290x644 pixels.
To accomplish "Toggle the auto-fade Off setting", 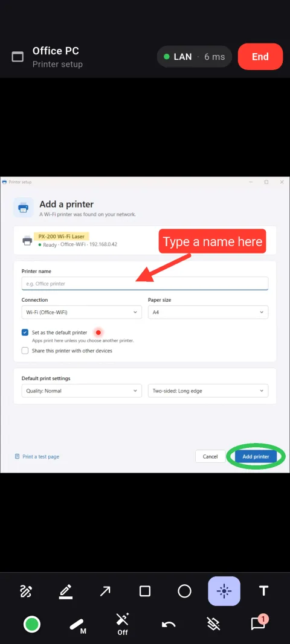I will pyautogui.click(x=123, y=624).
